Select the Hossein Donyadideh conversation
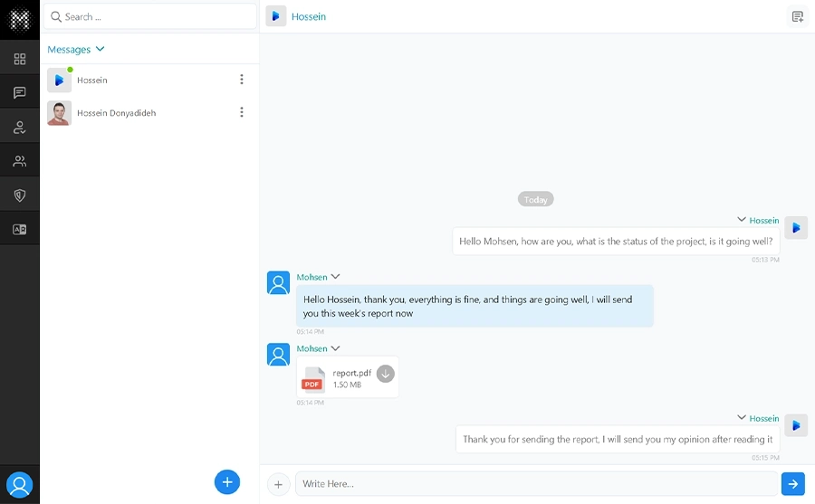The width and height of the screenshot is (815, 504). 116,113
